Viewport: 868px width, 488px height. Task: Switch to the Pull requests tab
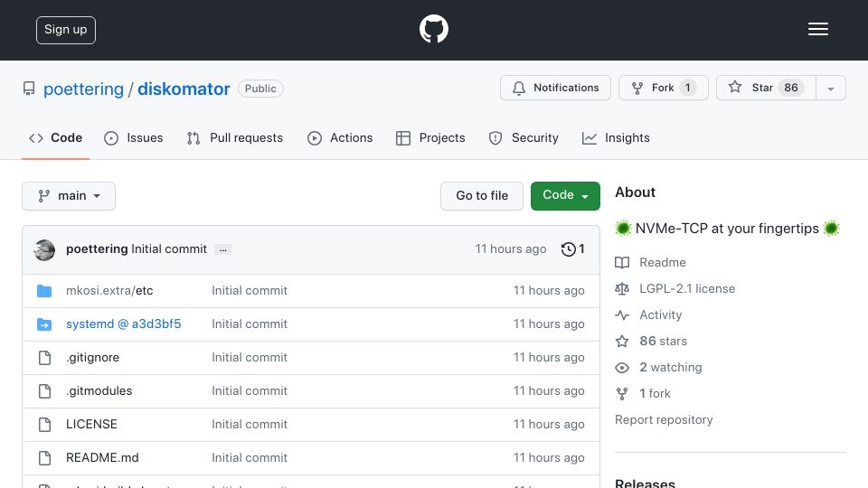click(235, 137)
